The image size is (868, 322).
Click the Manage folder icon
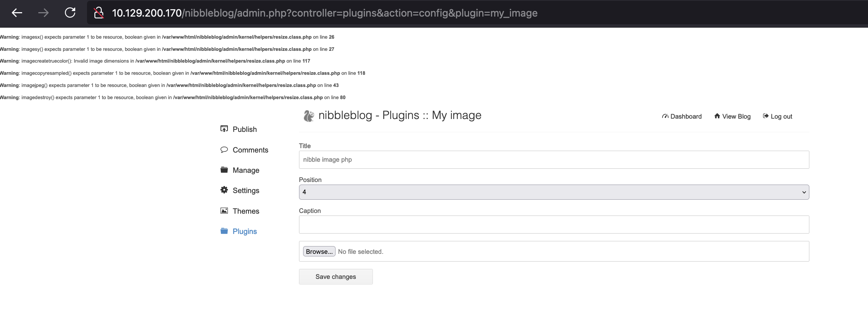(224, 170)
